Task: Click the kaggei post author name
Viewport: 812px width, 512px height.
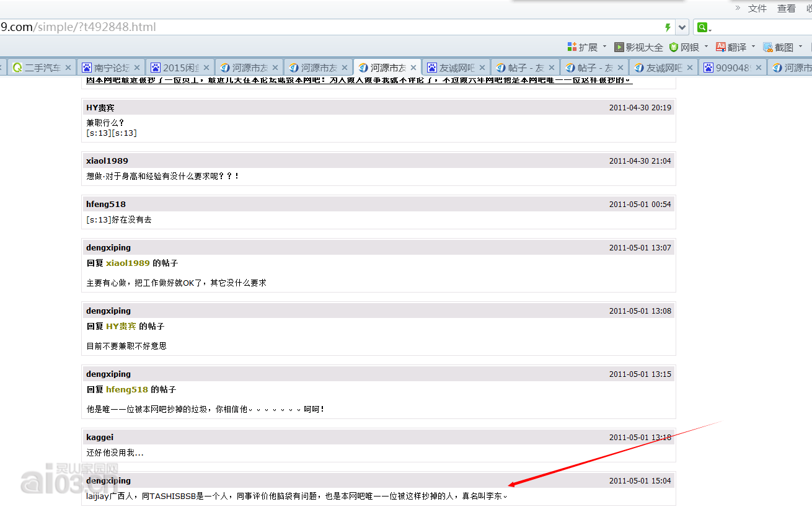Action: [100, 437]
